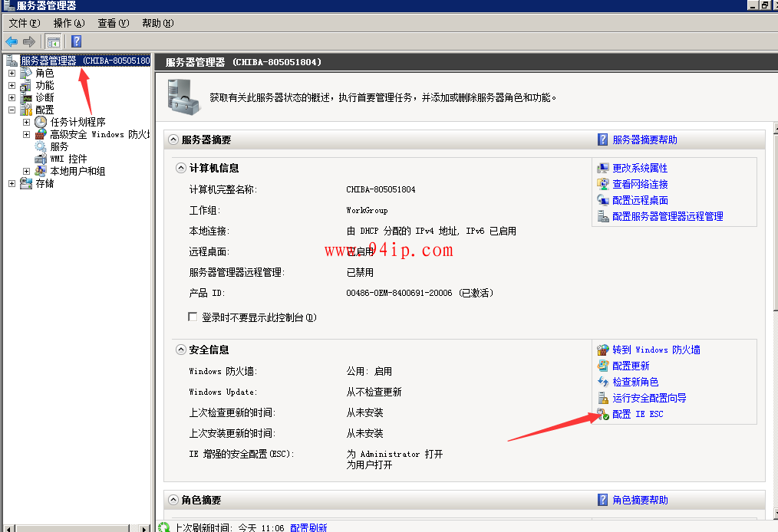Viewport: 778px width, 532px height.
Task: Open the 操作(A) menu
Action: 69,23
